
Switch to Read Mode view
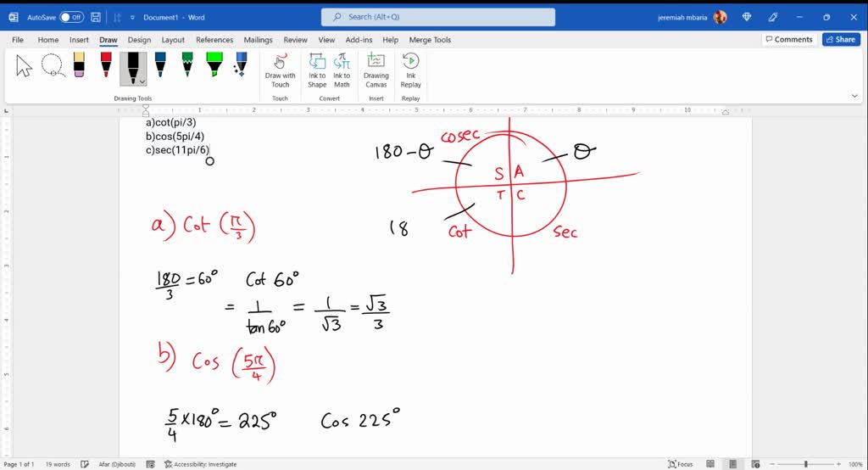(710, 464)
